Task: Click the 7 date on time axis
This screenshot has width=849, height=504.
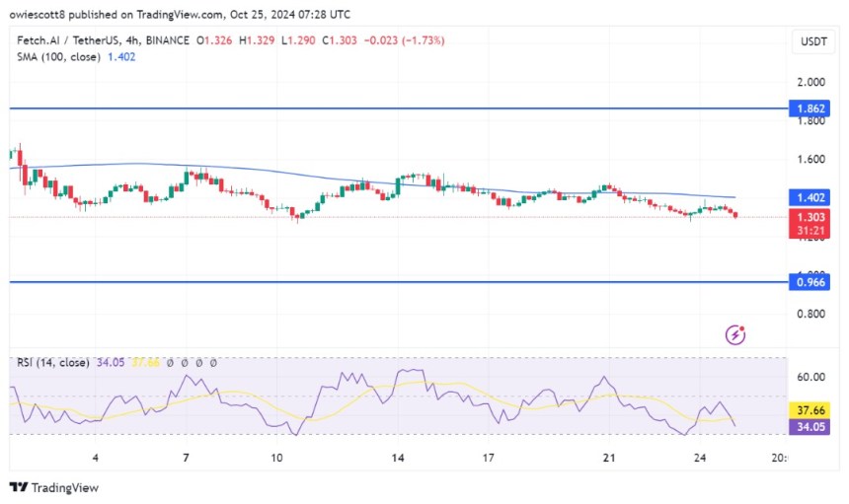Action: (x=188, y=458)
